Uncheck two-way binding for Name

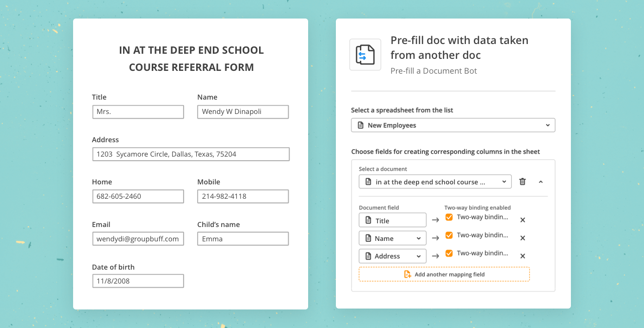(x=449, y=235)
